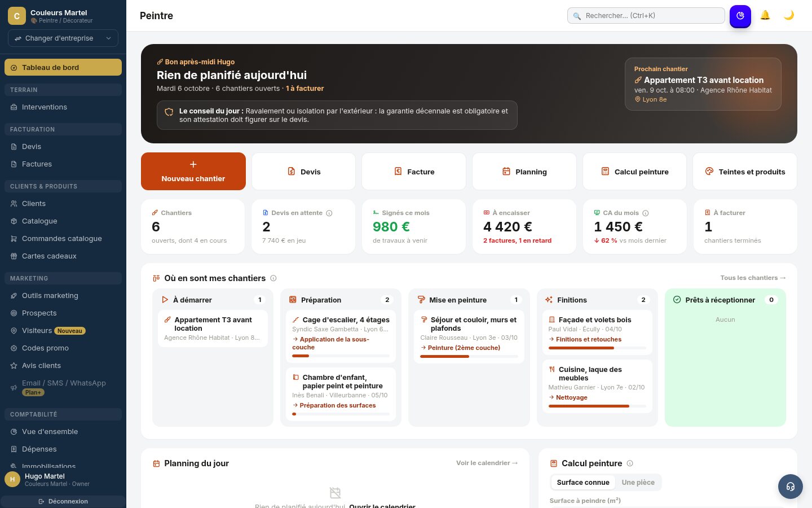Viewport: 812px width, 508px height.
Task: Open the Tous les chantiers link
Action: [x=753, y=278]
